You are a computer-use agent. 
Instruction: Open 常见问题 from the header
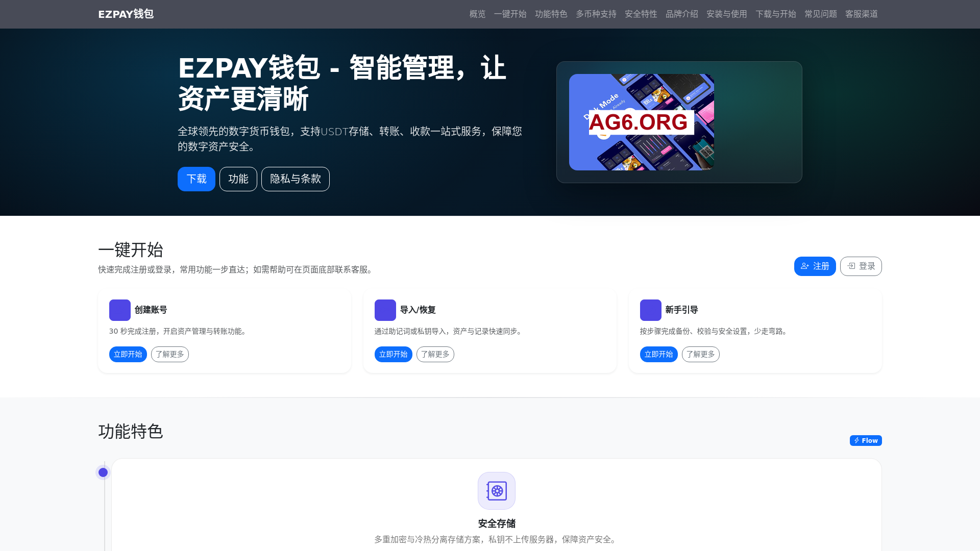tap(820, 14)
